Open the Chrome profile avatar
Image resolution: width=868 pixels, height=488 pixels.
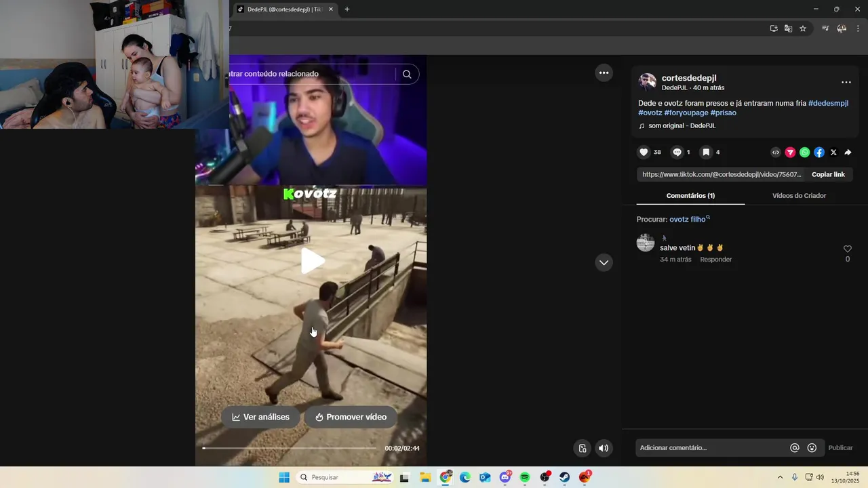[842, 28]
